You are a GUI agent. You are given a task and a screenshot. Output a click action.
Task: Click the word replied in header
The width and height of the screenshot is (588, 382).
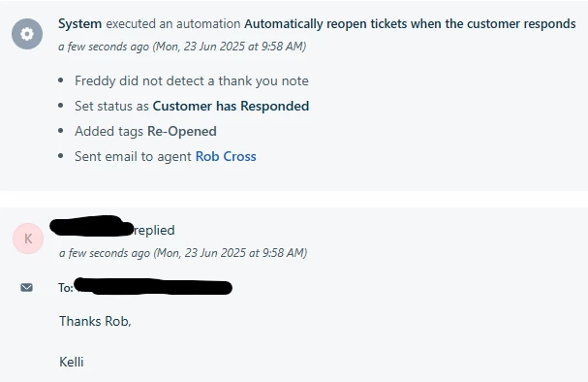[x=154, y=230]
